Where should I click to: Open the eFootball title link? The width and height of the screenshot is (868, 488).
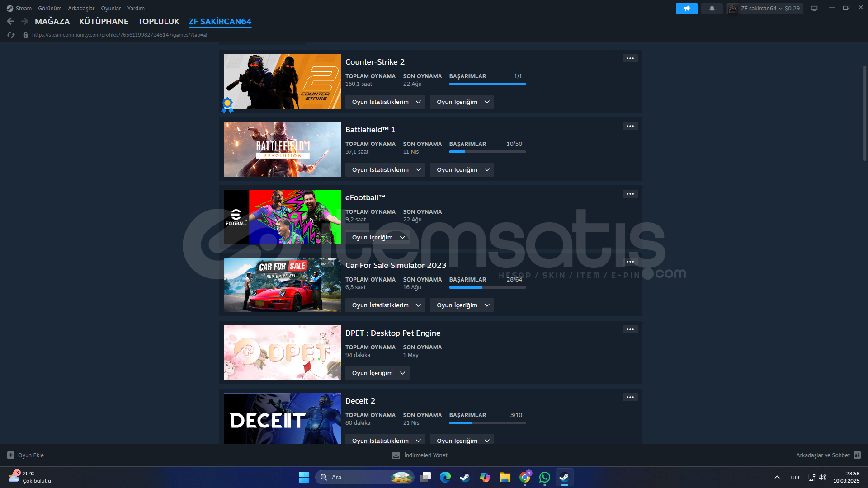(365, 197)
